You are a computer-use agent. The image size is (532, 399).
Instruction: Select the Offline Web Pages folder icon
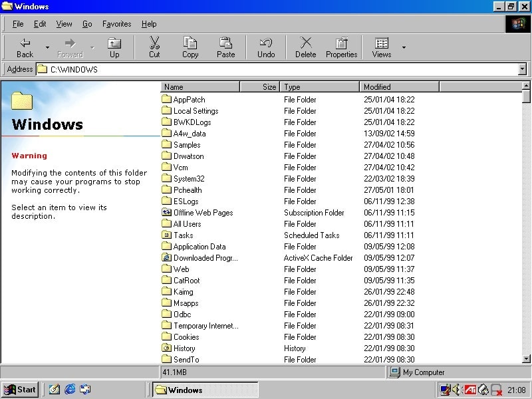[x=166, y=212]
